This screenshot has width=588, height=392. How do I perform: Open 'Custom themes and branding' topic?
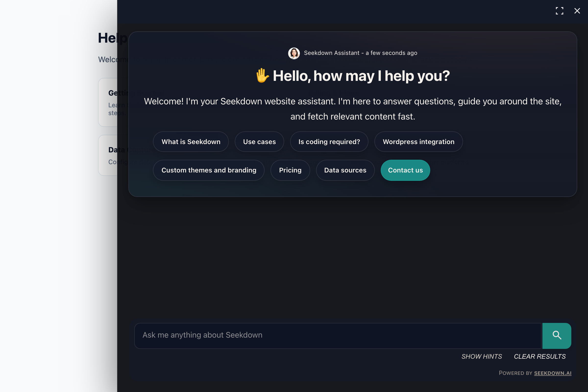click(x=209, y=170)
